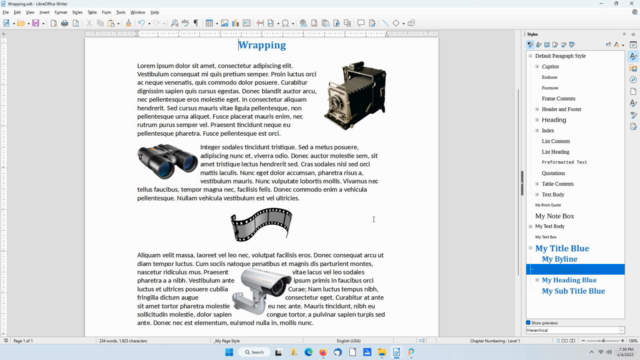
Task: Expand the Caption style node
Action: (x=537, y=67)
